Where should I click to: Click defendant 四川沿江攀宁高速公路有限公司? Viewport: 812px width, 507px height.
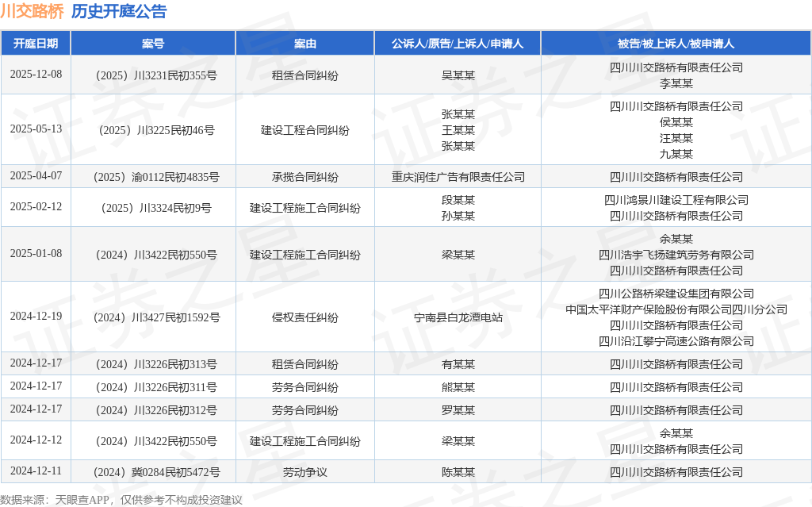tap(676, 341)
